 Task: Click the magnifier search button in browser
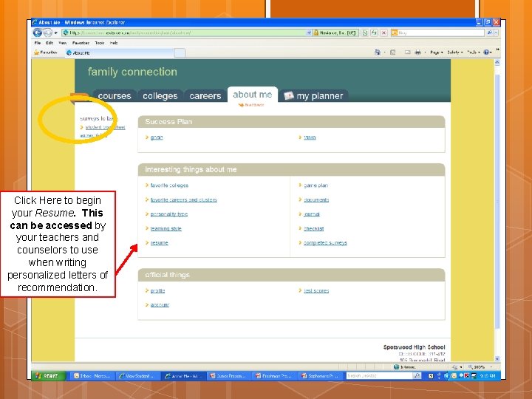coord(489,33)
